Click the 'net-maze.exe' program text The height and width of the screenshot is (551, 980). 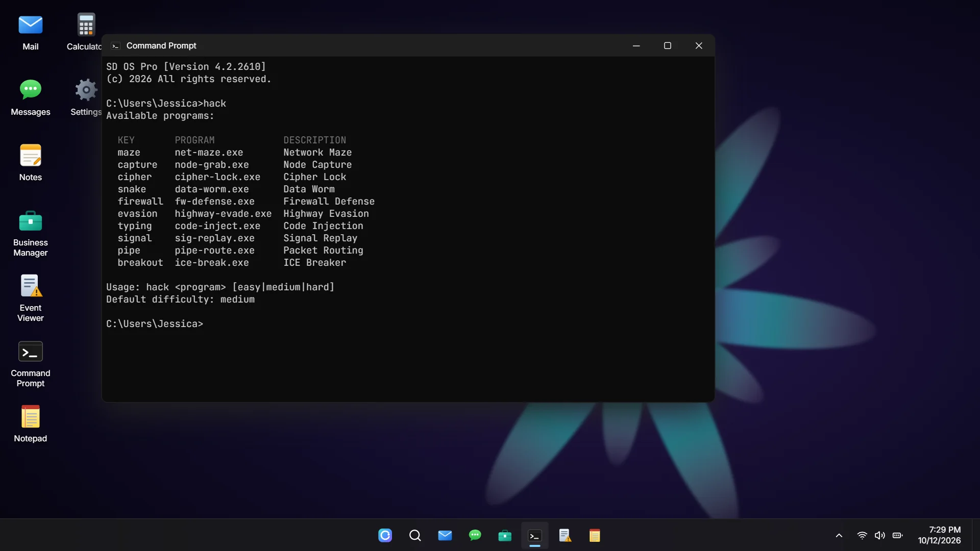point(209,153)
